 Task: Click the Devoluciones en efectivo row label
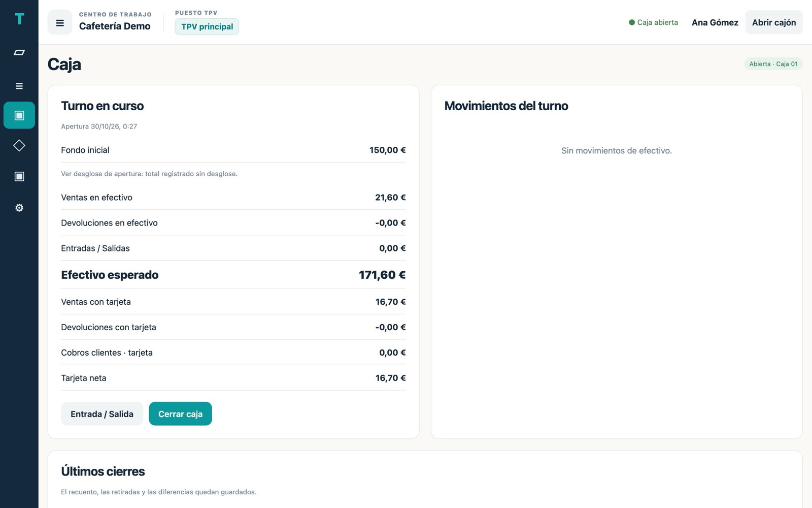[109, 223]
